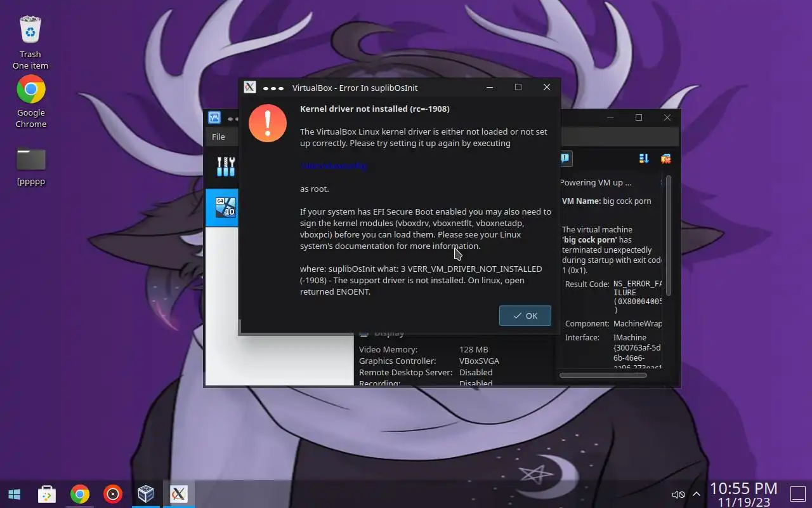Click the delete all notifications icon
812x508 pixels.
pyautogui.click(x=665, y=159)
